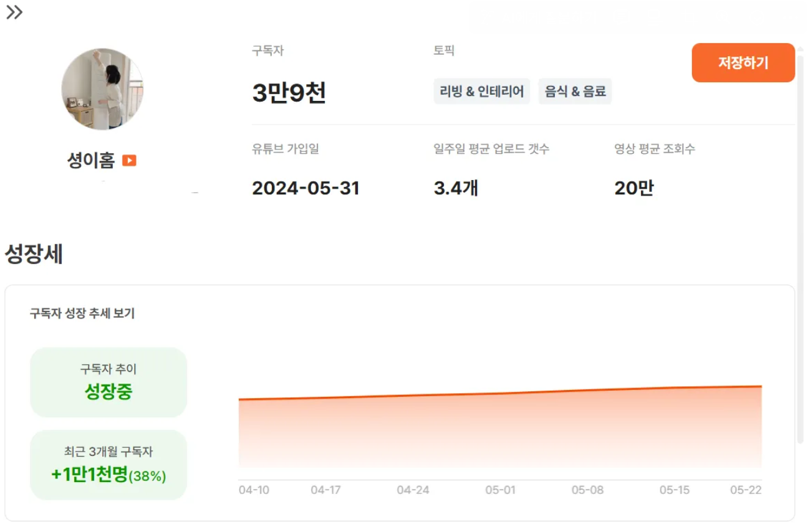This screenshot has height=532, width=808.
Task: Click the 셩이홈 channel name
Action: pos(91,161)
